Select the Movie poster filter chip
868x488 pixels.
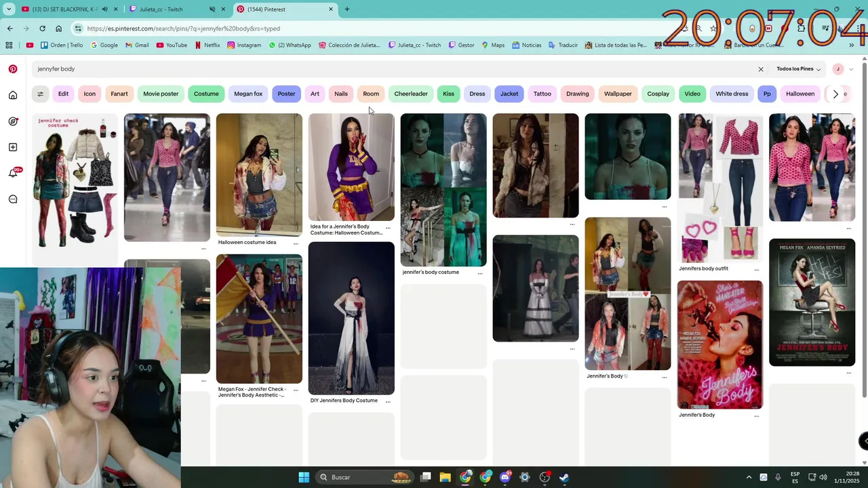coord(161,94)
